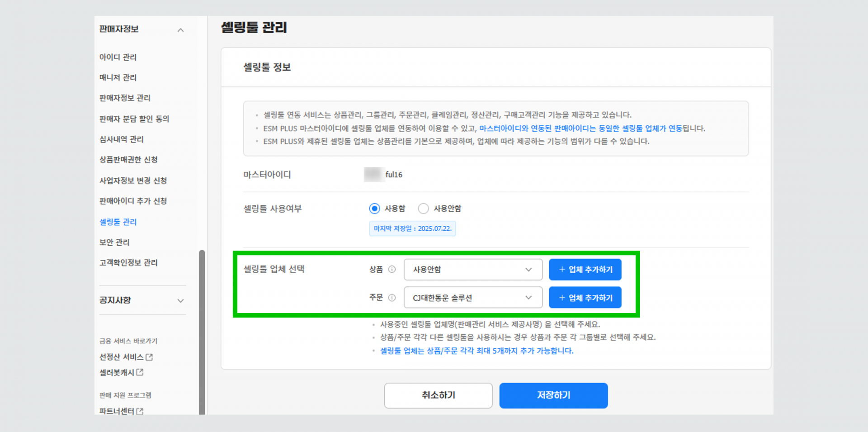This screenshot has width=868, height=432.
Task: Open the 주문 dropdown showing CJ대한통운 솔루션
Action: click(473, 298)
